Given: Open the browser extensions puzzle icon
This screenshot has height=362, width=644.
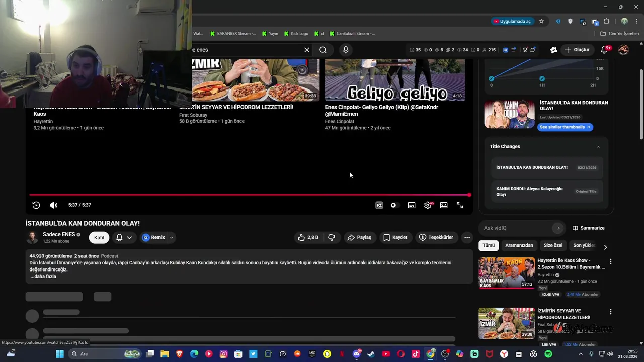Looking at the screenshot, I should point(607,21).
